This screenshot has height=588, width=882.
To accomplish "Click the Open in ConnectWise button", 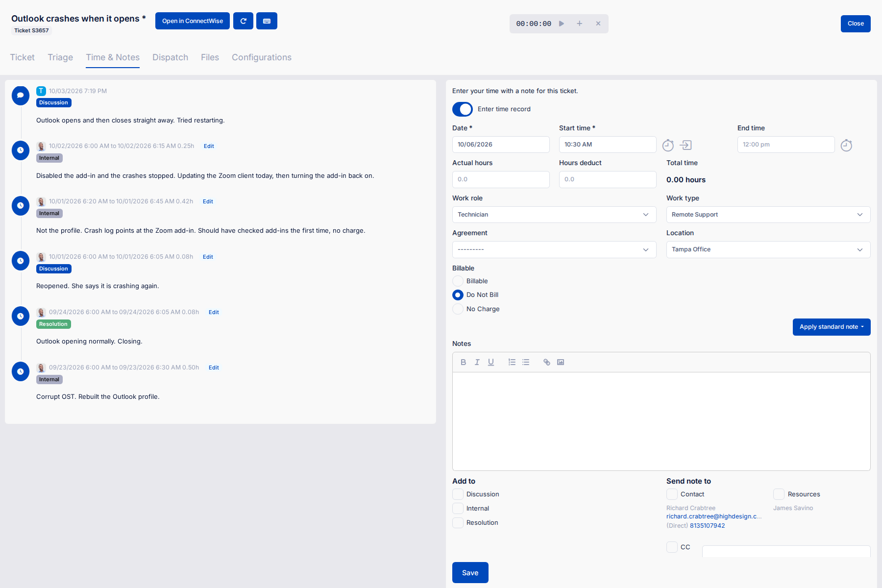I will (x=193, y=21).
